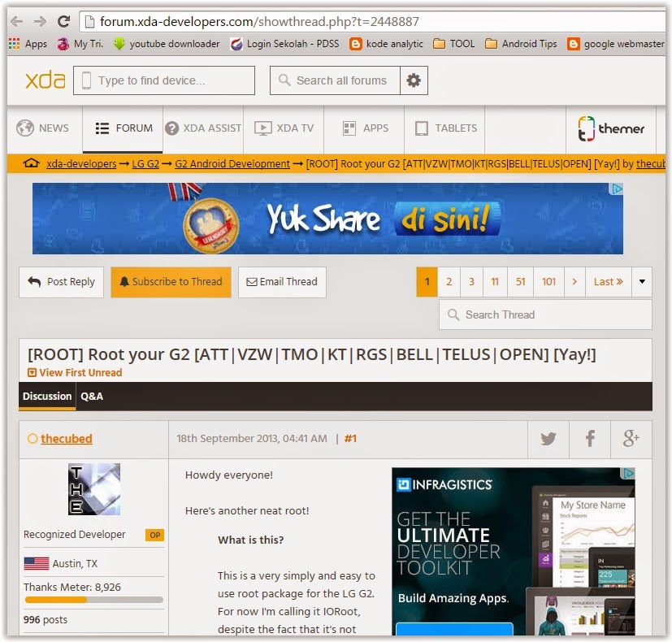
Task: Click the thread title heading
Action: pos(312,354)
